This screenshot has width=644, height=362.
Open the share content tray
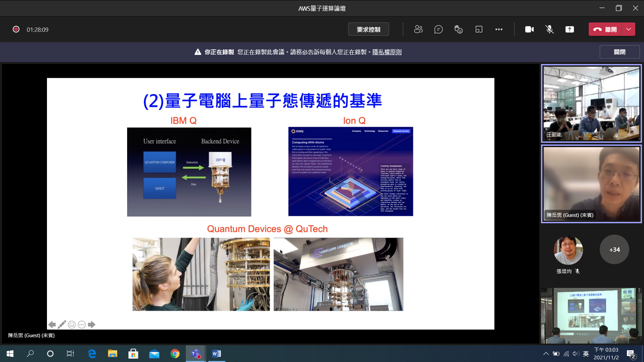click(x=570, y=29)
